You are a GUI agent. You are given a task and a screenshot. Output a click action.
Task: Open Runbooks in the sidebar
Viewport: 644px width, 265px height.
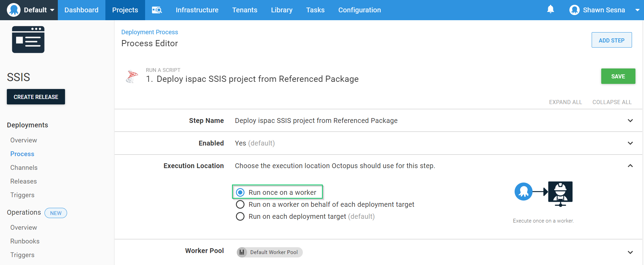click(x=25, y=241)
